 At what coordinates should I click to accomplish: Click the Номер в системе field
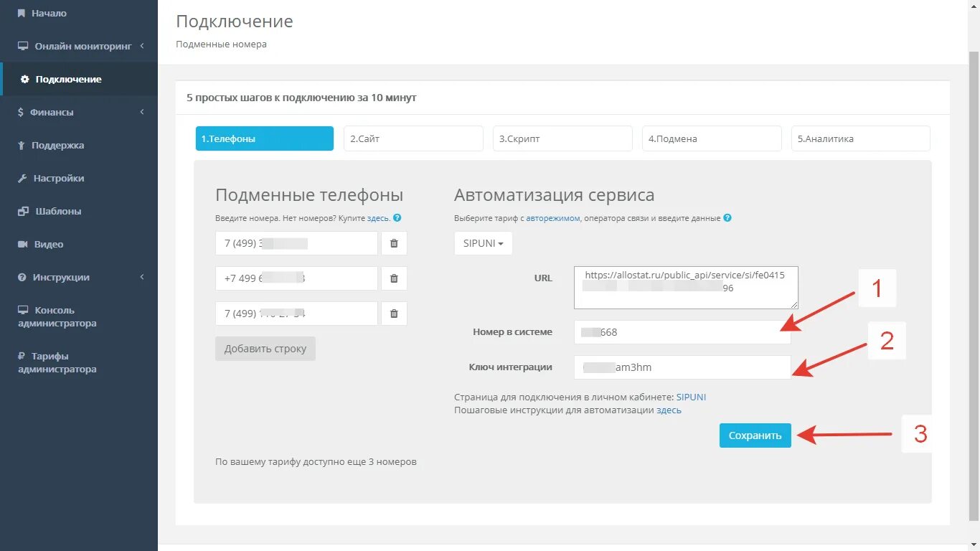[682, 332]
